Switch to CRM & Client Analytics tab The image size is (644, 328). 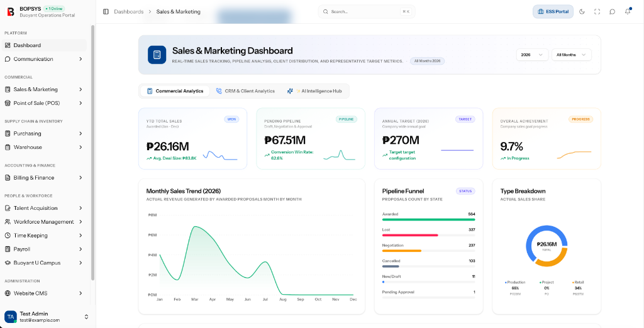(245, 91)
